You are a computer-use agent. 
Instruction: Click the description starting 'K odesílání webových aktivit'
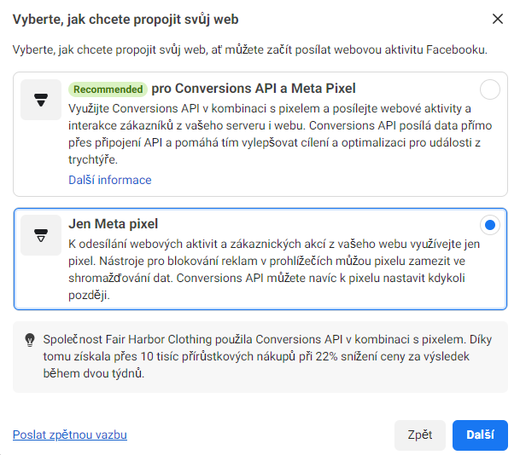pyautogui.click(x=274, y=270)
